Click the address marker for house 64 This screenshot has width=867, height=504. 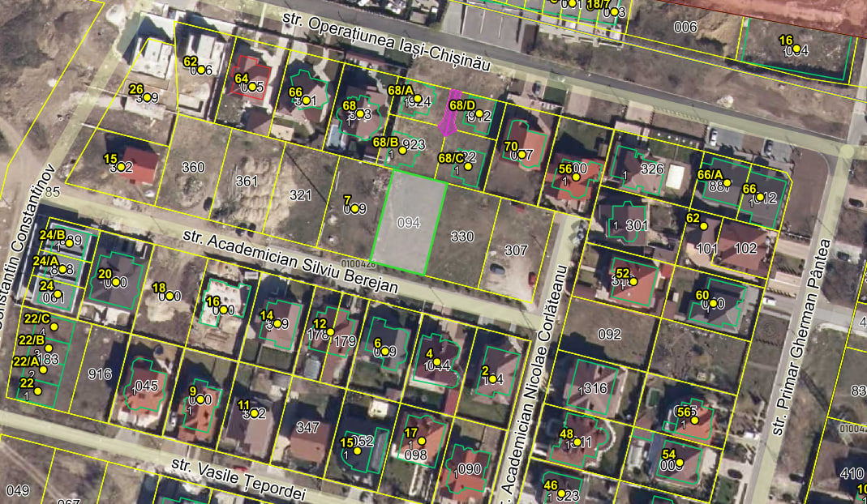252,87
